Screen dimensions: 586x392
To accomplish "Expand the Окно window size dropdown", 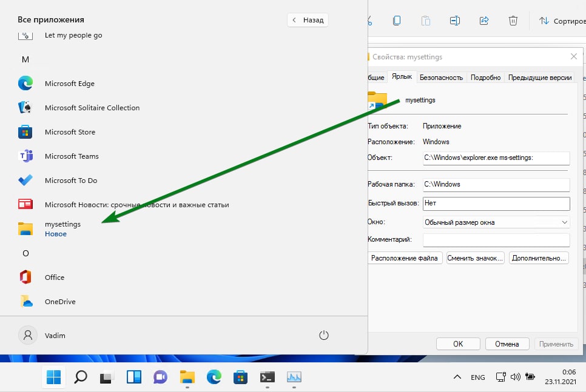I will [496, 222].
